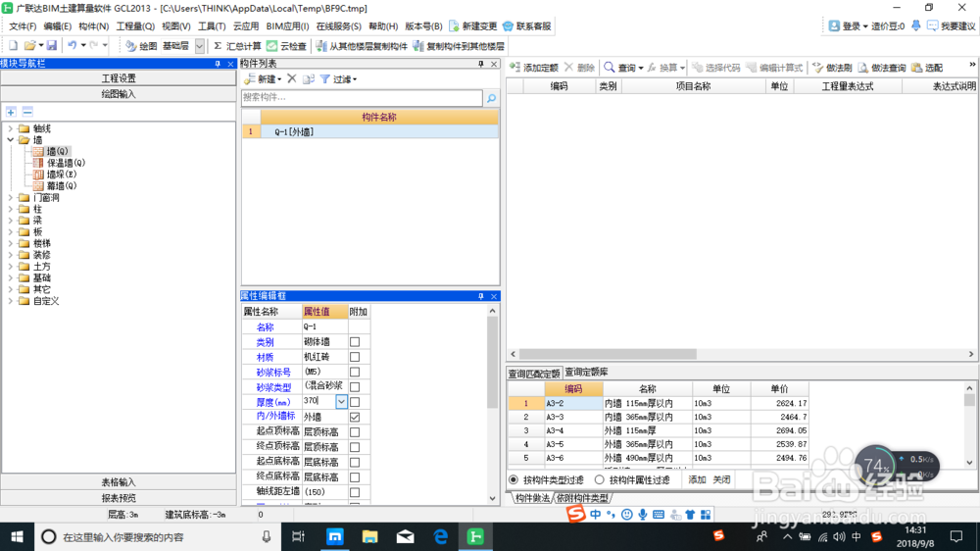Image resolution: width=980 pixels, height=551 pixels.
Task: Open the 工程量(Q) menu
Action: click(135, 26)
